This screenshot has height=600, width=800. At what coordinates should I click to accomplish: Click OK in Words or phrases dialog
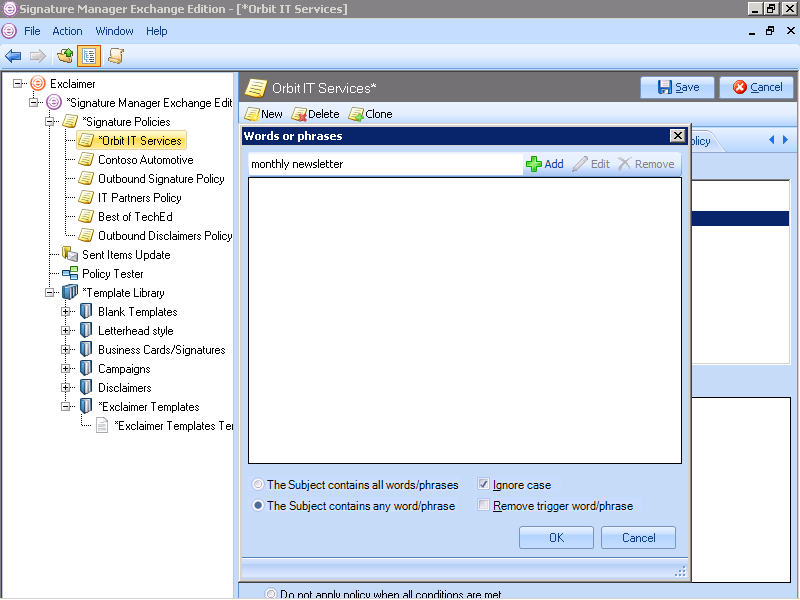(556, 538)
